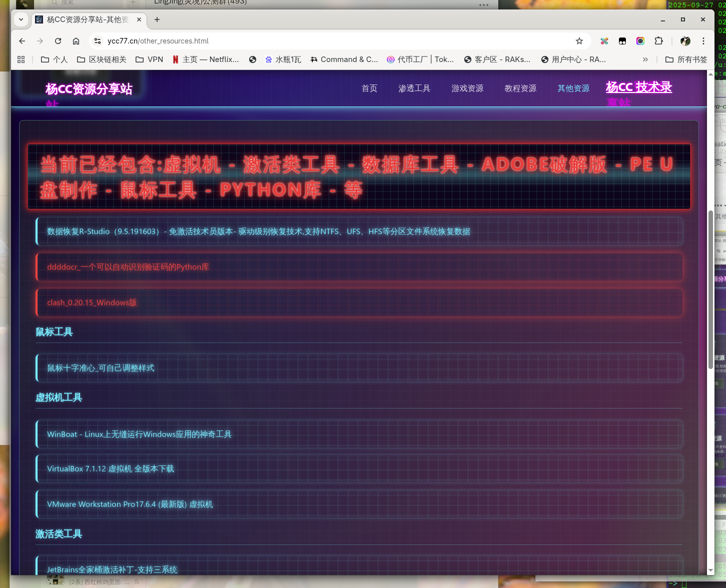Image resolution: width=726 pixels, height=588 pixels.
Task: Expand the 区块链相关 bookmark folder
Action: pyautogui.click(x=102, y=59)
